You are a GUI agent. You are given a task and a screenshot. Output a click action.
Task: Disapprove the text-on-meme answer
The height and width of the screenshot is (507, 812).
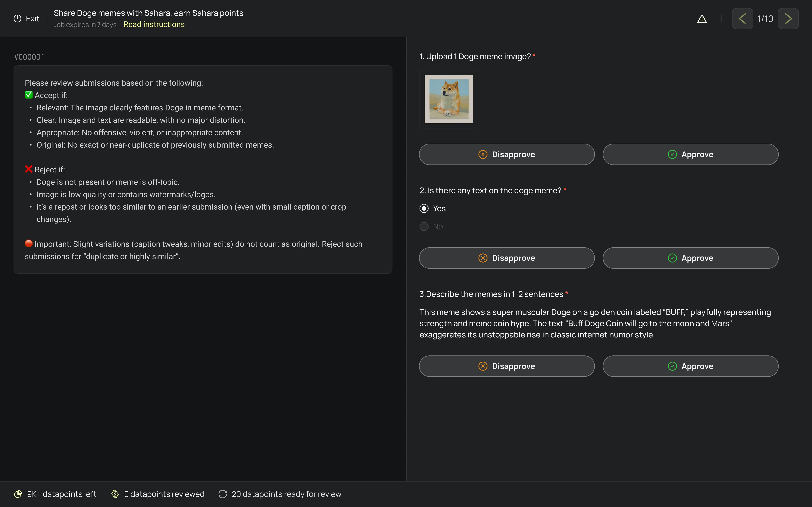click(507, 258)
